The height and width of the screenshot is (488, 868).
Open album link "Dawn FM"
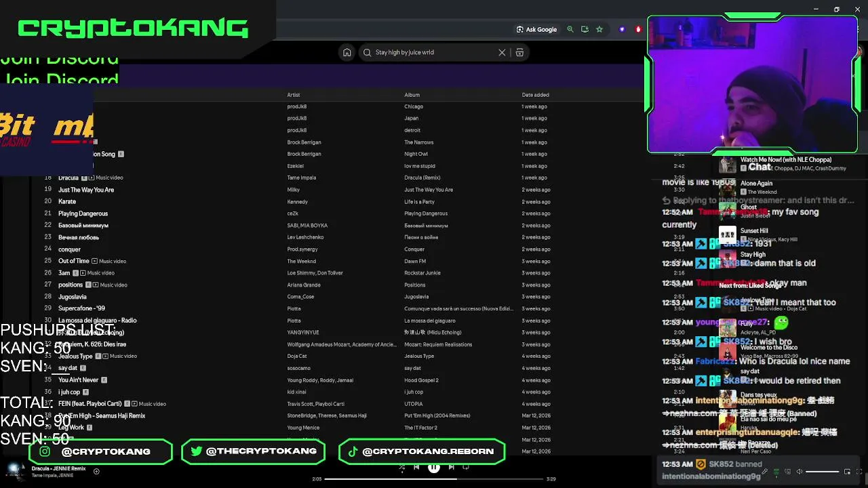tap(415, 261)
